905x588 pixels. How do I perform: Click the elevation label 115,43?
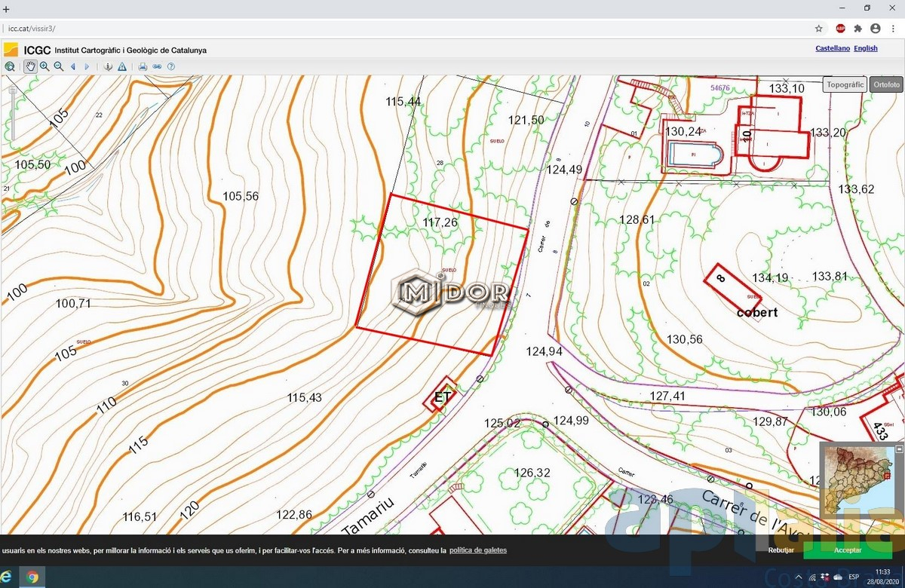[305, 397]
